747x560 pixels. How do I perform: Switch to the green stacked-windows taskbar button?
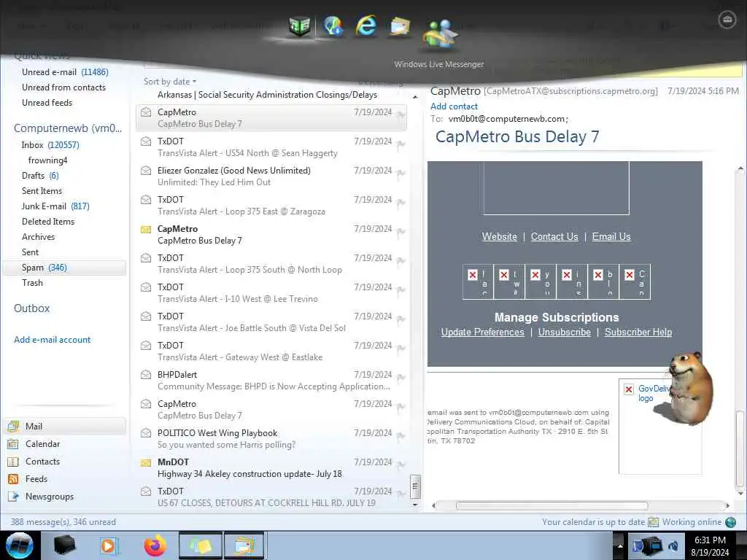[201, 545]
